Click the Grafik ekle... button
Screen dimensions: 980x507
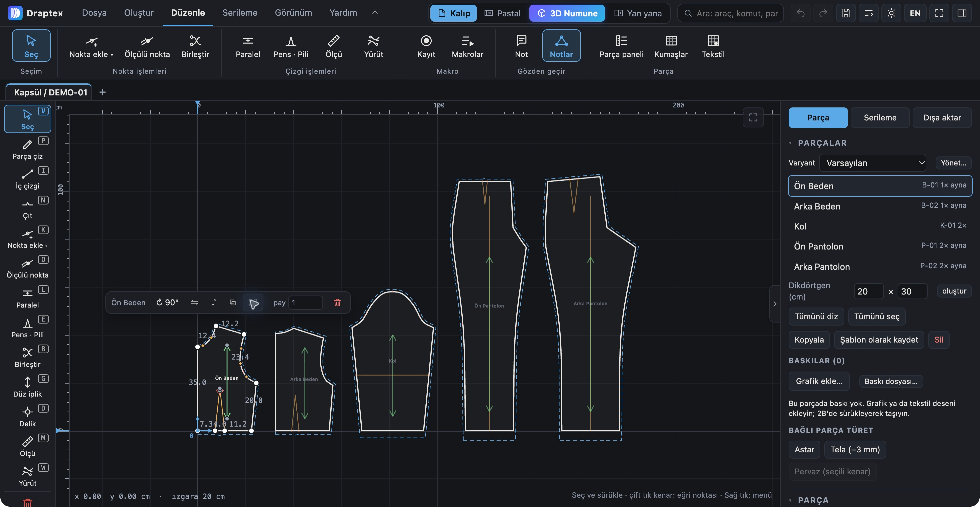coord(819,381)
